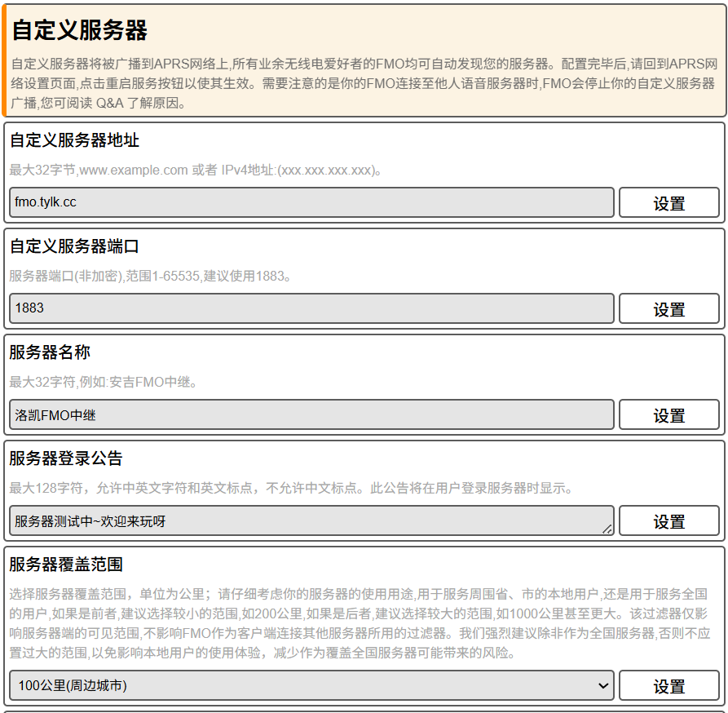Click the APRS intro paragraph under the title
The image size is (728, 713).
coord(364,83)
